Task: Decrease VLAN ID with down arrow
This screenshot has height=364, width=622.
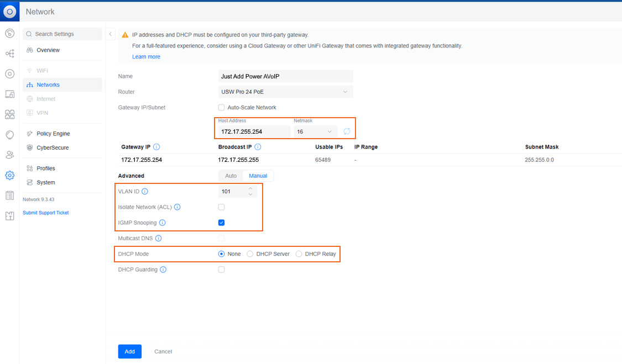Action: pyautogui.click(x=250, y=194)
